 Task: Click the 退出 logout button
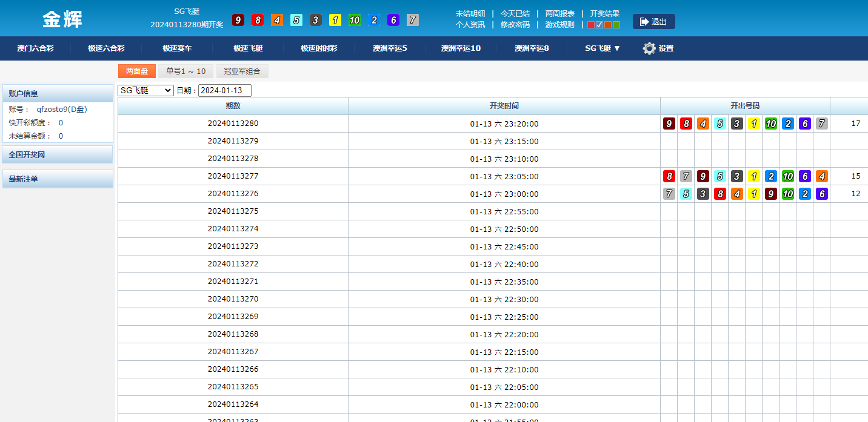pyautogui.click(x=653, y=22)
